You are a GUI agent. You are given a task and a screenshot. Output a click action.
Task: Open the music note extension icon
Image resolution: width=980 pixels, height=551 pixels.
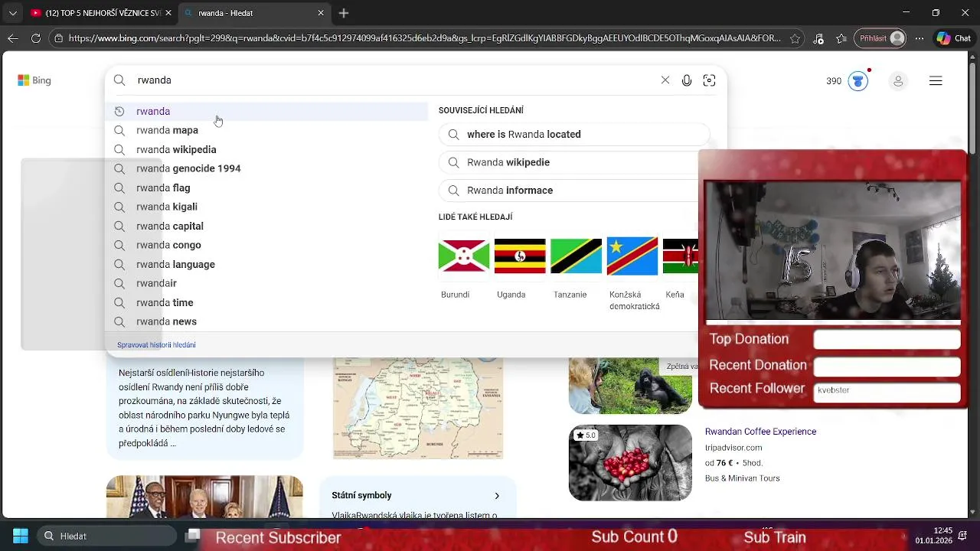818,38
